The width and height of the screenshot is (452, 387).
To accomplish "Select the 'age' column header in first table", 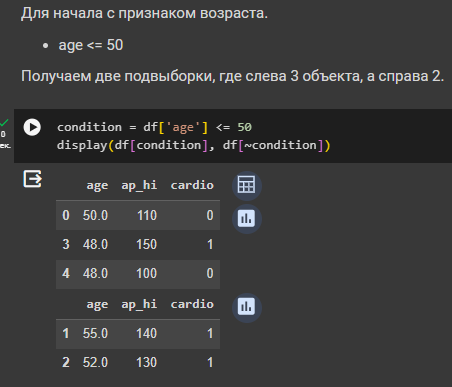I will click(x=97, y=185).
